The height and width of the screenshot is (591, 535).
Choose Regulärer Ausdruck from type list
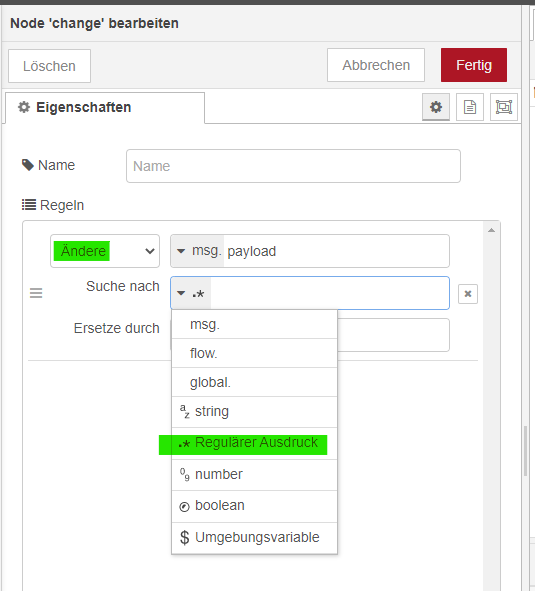(254, 443)
